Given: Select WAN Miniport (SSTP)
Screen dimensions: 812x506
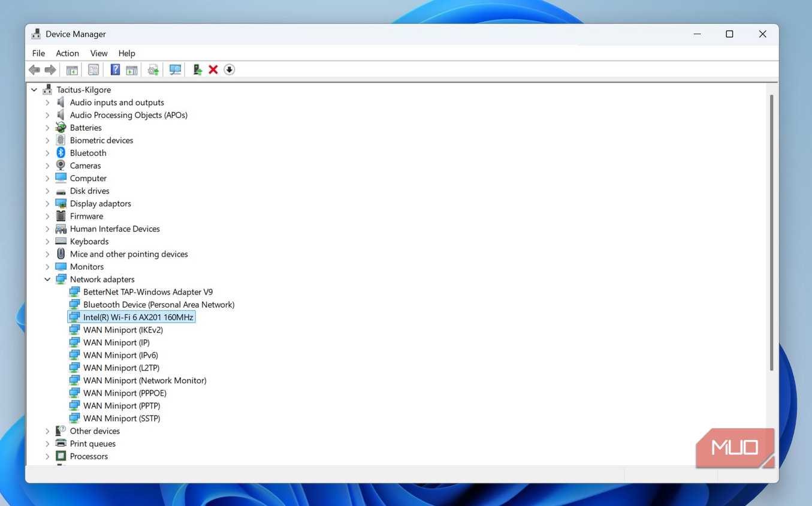Looking at the screenshot, I should (x=122, y=418).
